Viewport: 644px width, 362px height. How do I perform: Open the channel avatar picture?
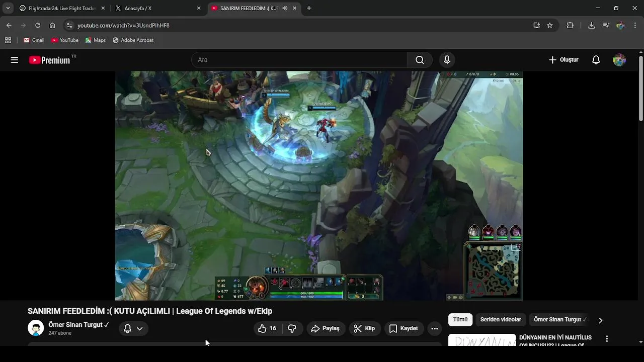pos(36,328)
